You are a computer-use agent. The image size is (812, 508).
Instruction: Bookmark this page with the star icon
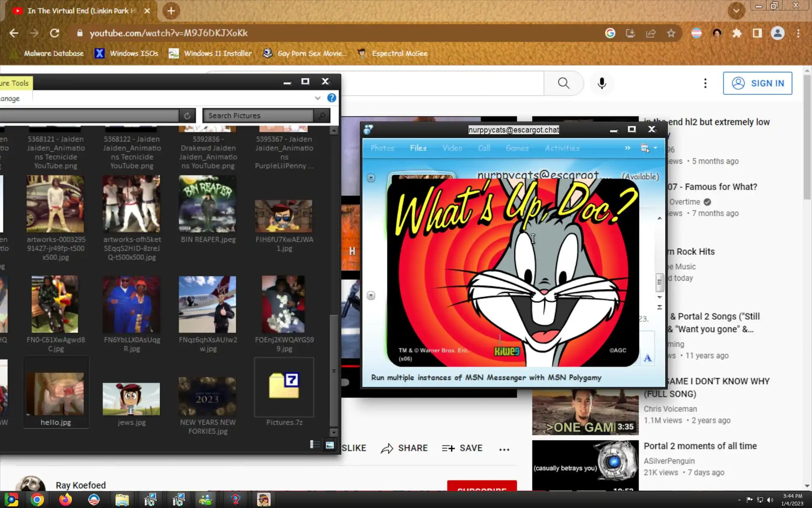pyautogui.click(x=671, y=33)
